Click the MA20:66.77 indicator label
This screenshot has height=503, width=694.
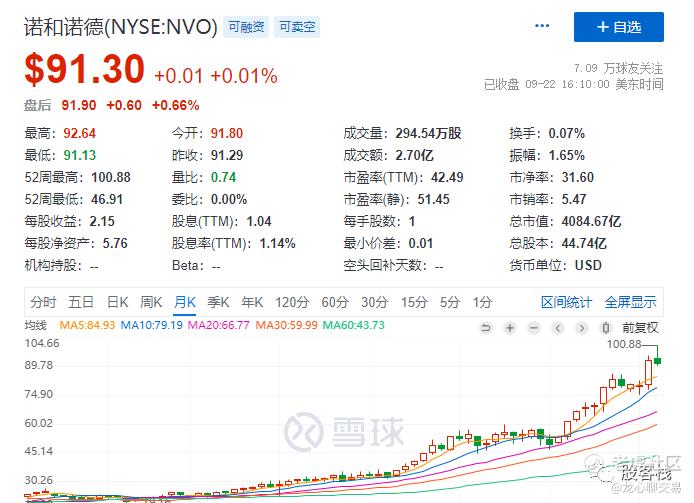tap(219, 325)
